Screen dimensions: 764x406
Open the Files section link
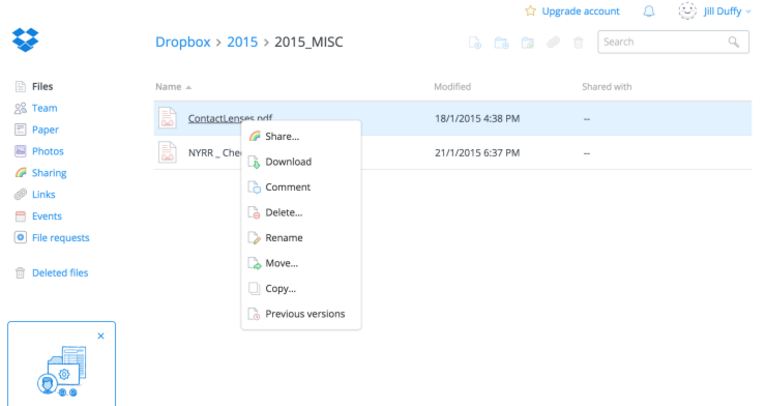coord(42,87)
